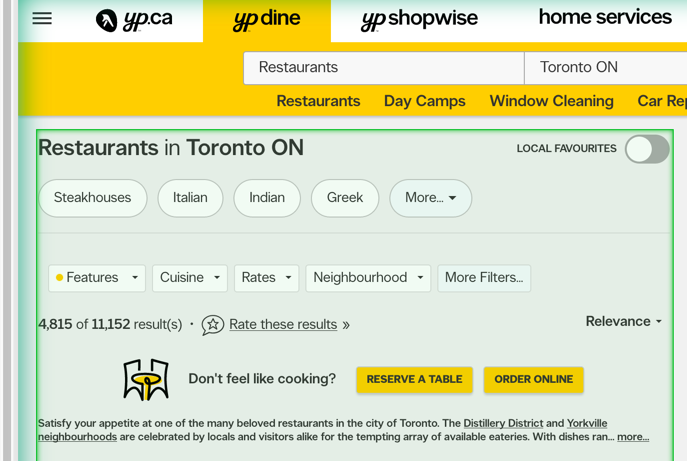
Task: Follow the Yorkville neighbourhoods link
Action: [x=587, y=423]
